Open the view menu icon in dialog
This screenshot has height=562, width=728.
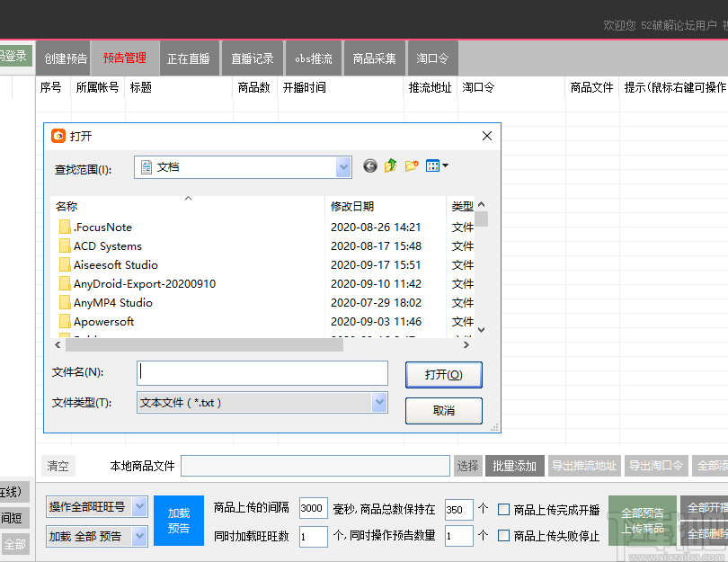click(432, 165)
